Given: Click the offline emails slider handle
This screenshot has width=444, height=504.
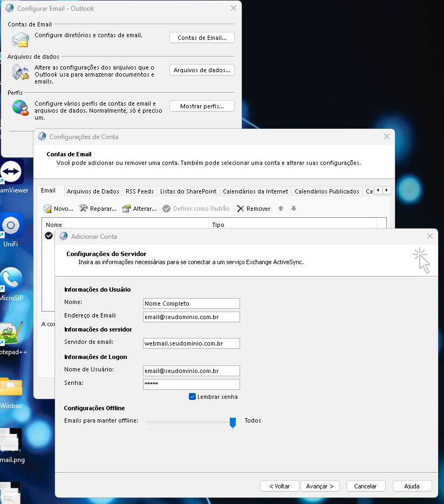Looking at the screenshot, I should coord(233,422).
